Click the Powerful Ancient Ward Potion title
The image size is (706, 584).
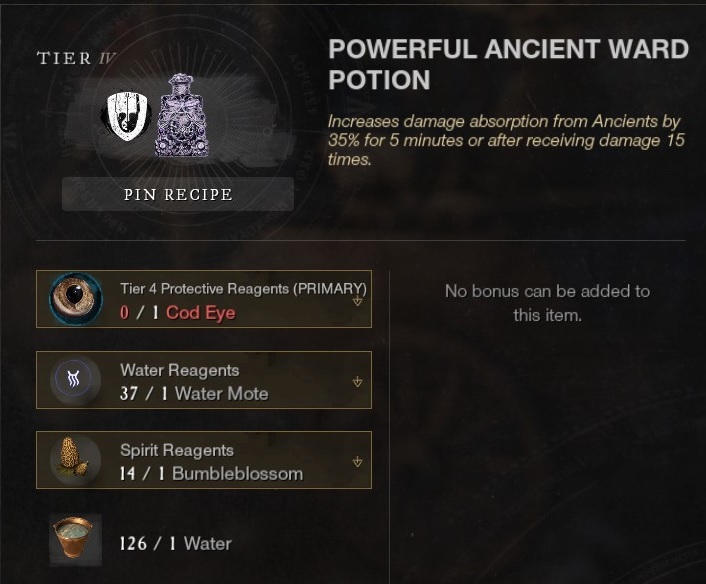[509, 64]
